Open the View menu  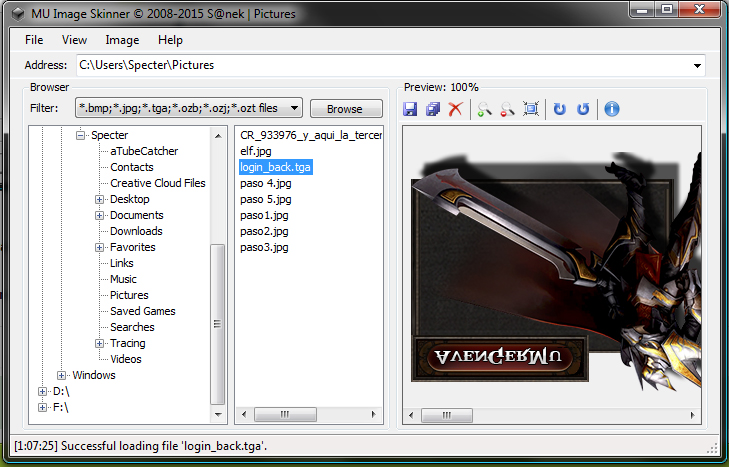click(x=74, y=40)
